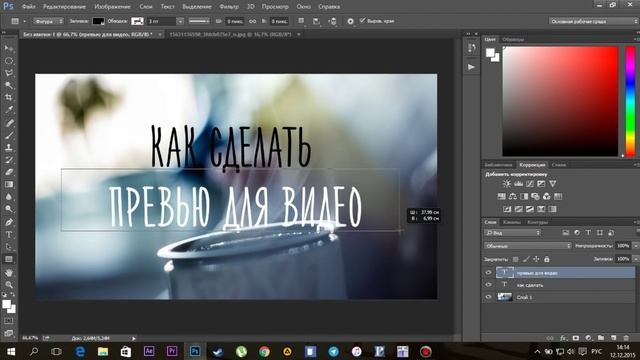This screenshot has height=360, width=640.
Task: Select the Horizontal Type tool
Action: pyautogui.click(x=9, y=235)
